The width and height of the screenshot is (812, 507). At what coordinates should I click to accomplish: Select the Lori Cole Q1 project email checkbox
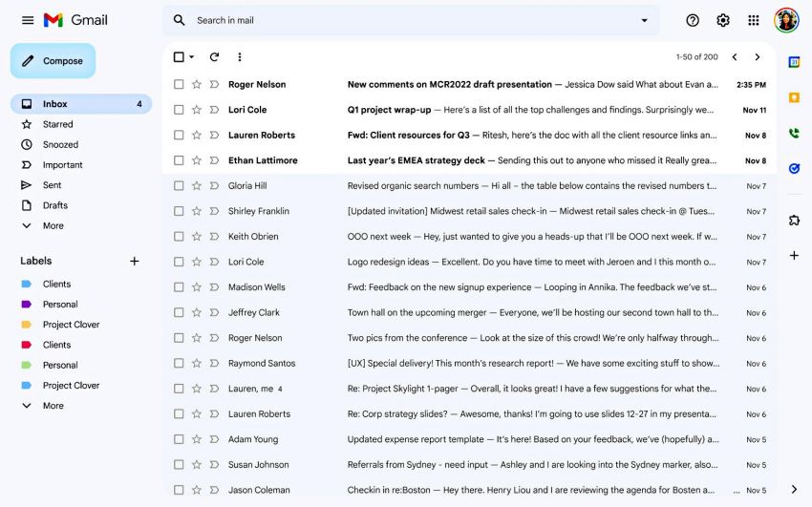point(179,110)
